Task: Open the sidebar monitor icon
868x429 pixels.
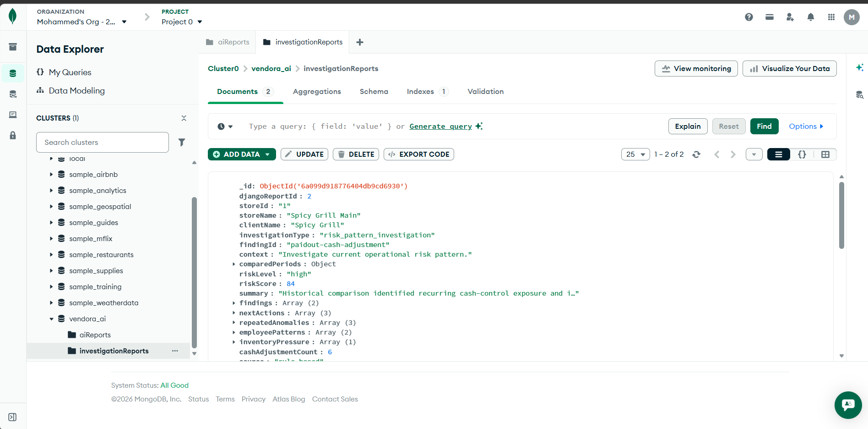Action: click(13, 115)
